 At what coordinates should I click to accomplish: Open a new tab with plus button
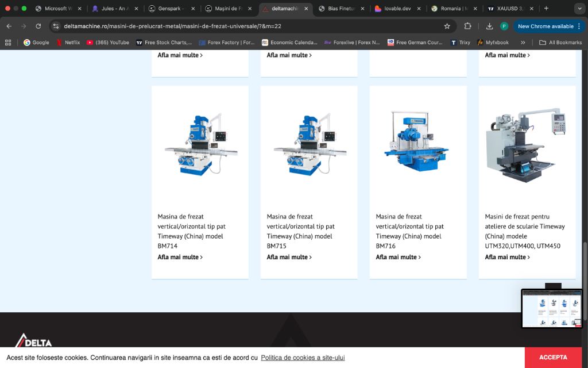[x=546, y=9]
